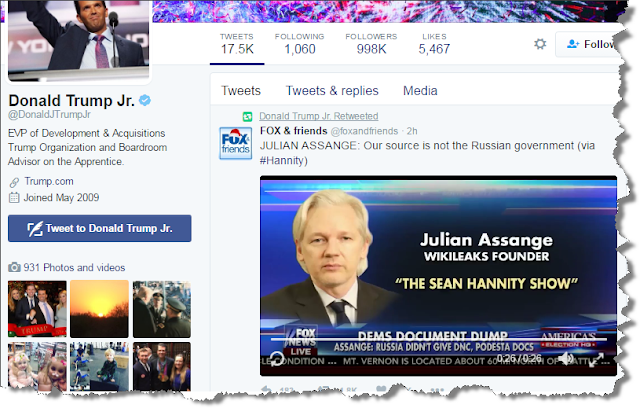Click Tweet to Donald Trump Jr. button
The width and height of the screenshot is (640, 408).
click(x=100, y=228)
